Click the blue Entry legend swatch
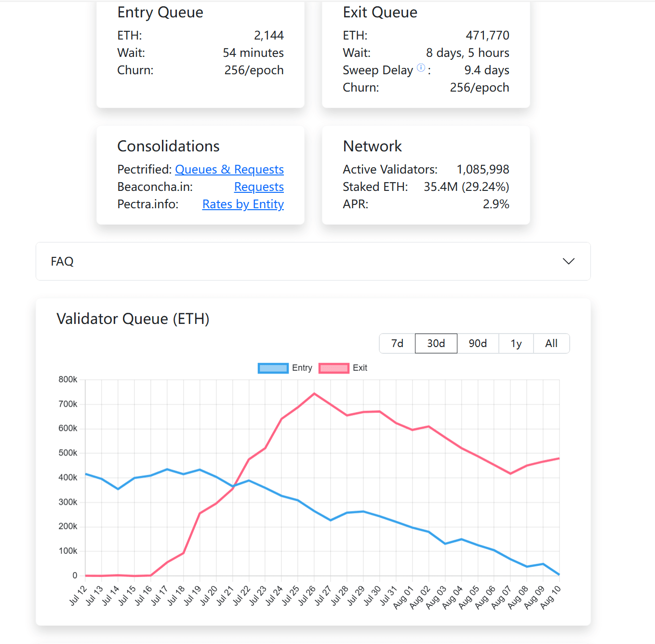 tap(273, 368)
